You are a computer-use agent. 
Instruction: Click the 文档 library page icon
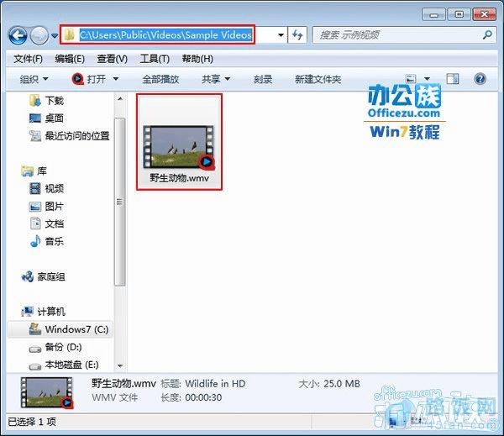pyautogui.click(x=35, y=223)
